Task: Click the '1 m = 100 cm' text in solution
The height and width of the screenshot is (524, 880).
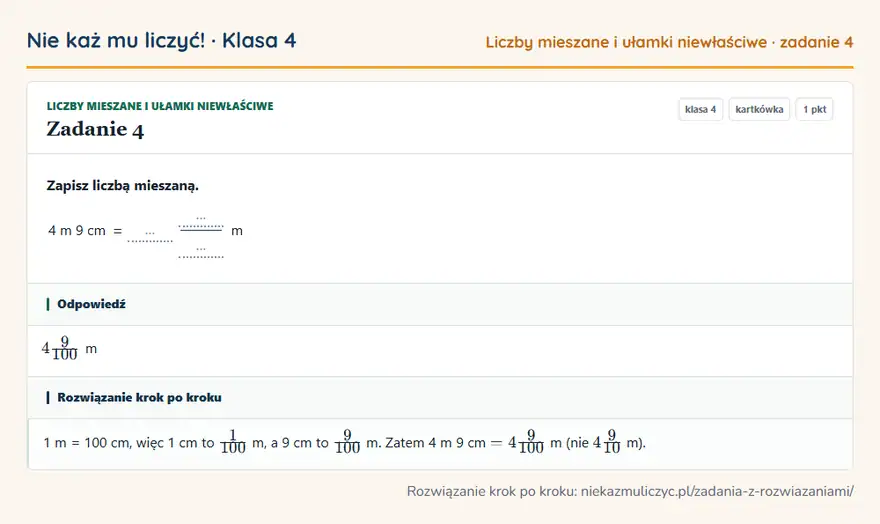Action: click(x=86, y=443)
